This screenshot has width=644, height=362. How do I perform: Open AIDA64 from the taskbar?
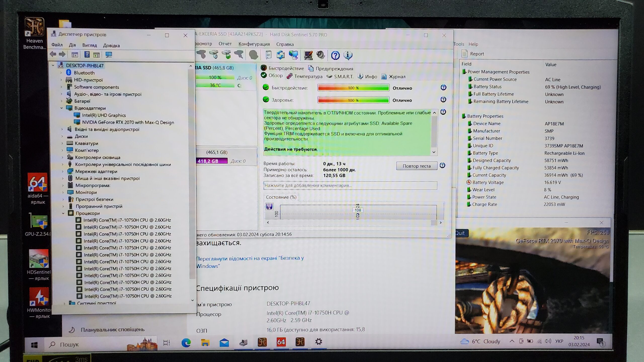coord(281,342)
